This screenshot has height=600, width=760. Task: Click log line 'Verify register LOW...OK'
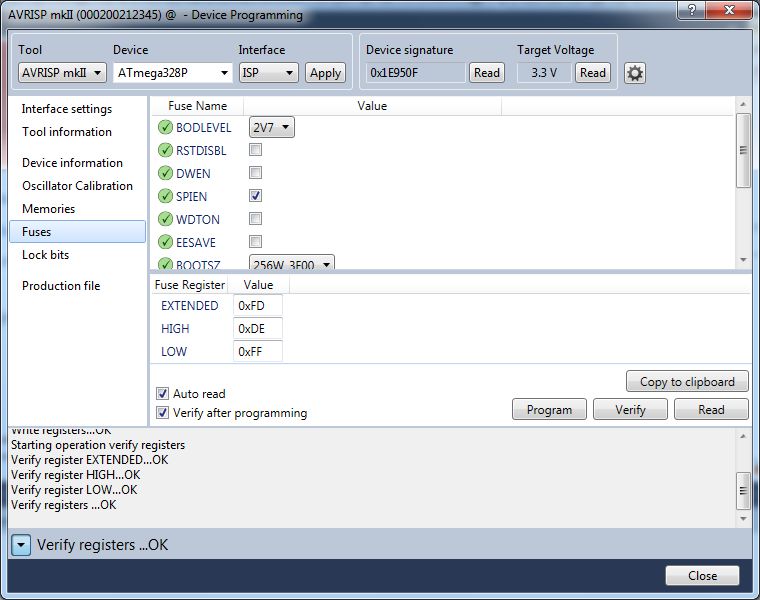click(x=74, y=490)
